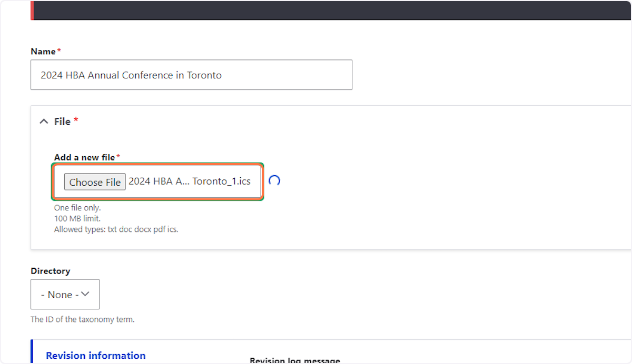This screenshot has height=364, width=632.
Task: Click the 100 MB limit text
Action: 77,218
